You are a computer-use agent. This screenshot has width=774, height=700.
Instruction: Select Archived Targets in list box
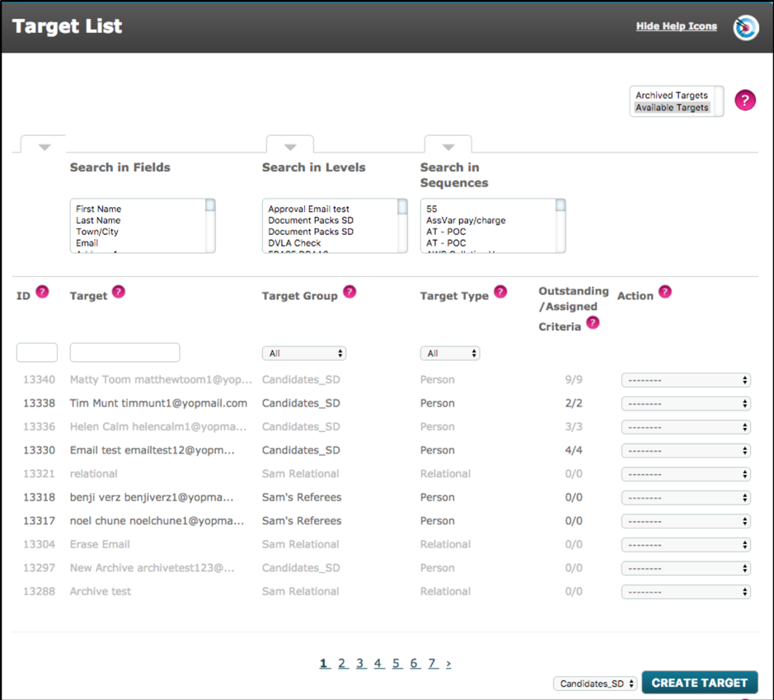(671, 96)
